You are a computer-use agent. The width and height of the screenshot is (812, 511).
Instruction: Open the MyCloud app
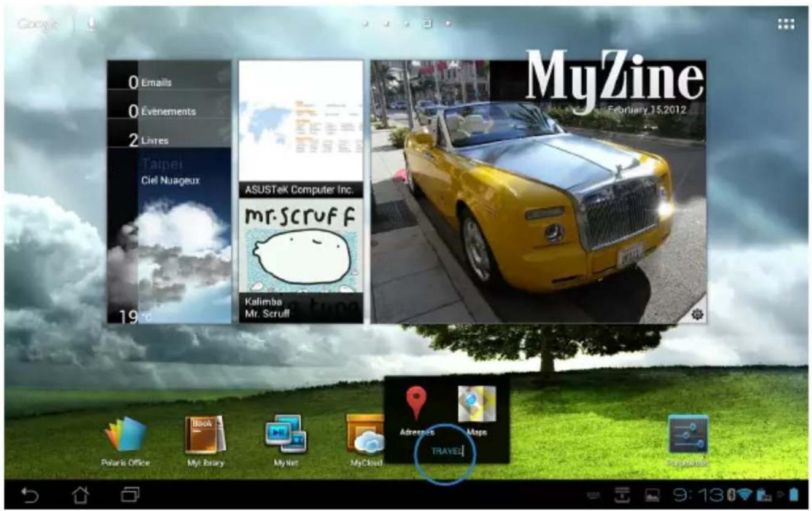point(366,441)
